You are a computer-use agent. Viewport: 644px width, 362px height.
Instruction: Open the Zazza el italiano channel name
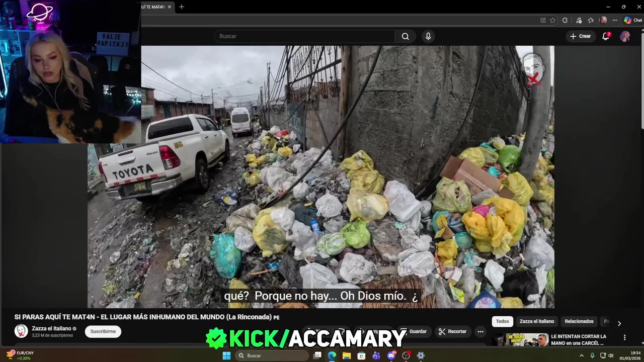click(x=51, y=328)
